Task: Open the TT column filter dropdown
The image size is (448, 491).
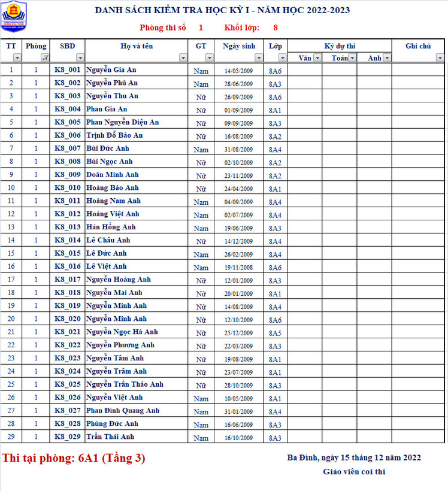Action: coord(17,58)
